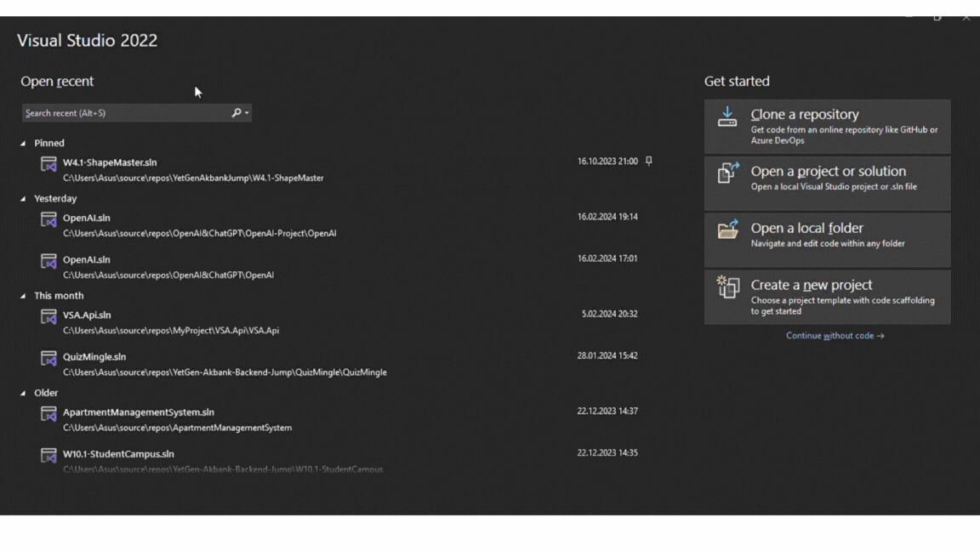980x551 pixels.
Task: Click the 22.12.2023 14:37 timestamp
Action: pos(607,411)
